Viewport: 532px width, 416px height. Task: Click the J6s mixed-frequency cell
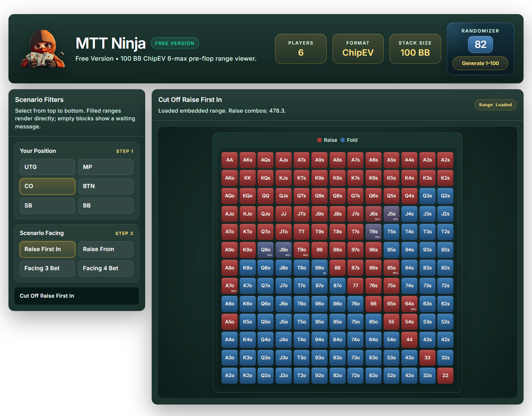[373, 214]
